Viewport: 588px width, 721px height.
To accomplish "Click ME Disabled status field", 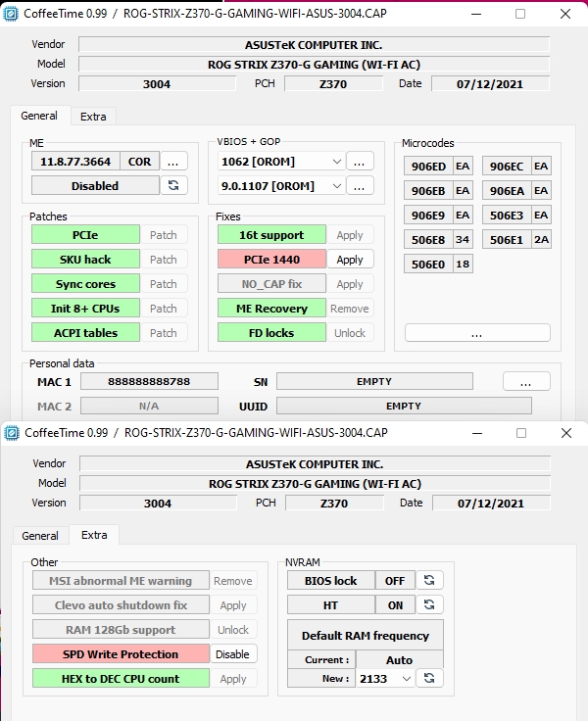I will 95,186.
